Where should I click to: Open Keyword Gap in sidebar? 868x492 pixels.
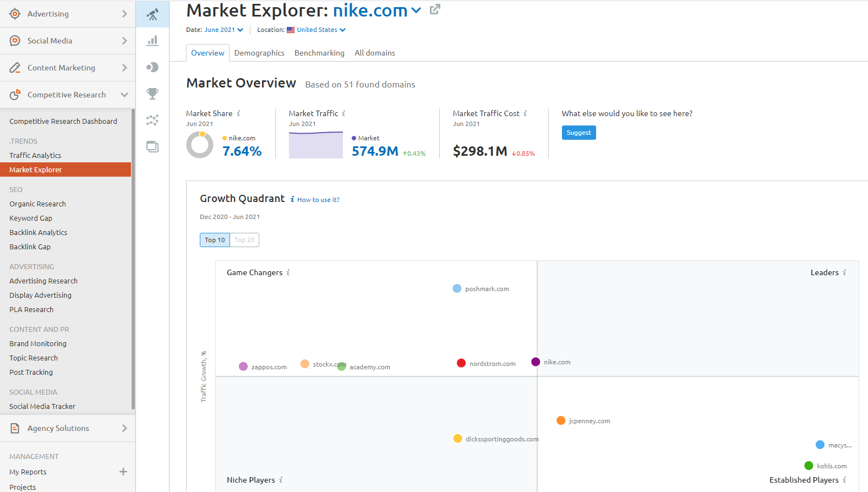[31, 218]
